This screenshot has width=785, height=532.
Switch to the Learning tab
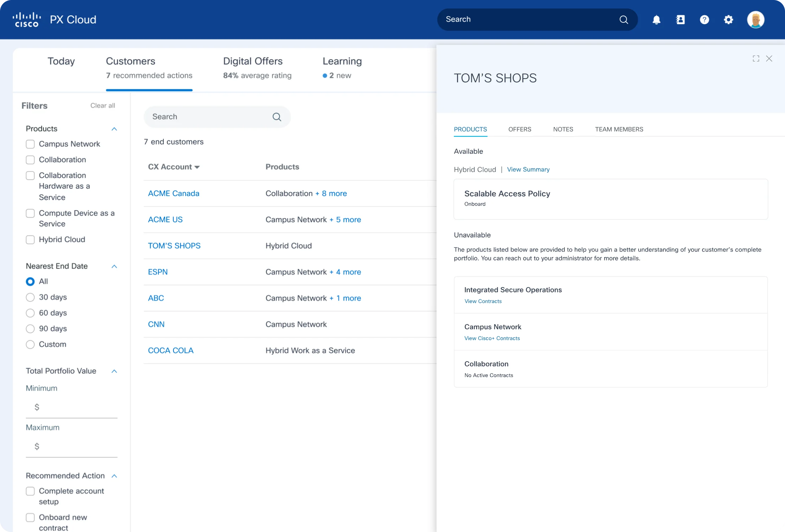[342, 68]
